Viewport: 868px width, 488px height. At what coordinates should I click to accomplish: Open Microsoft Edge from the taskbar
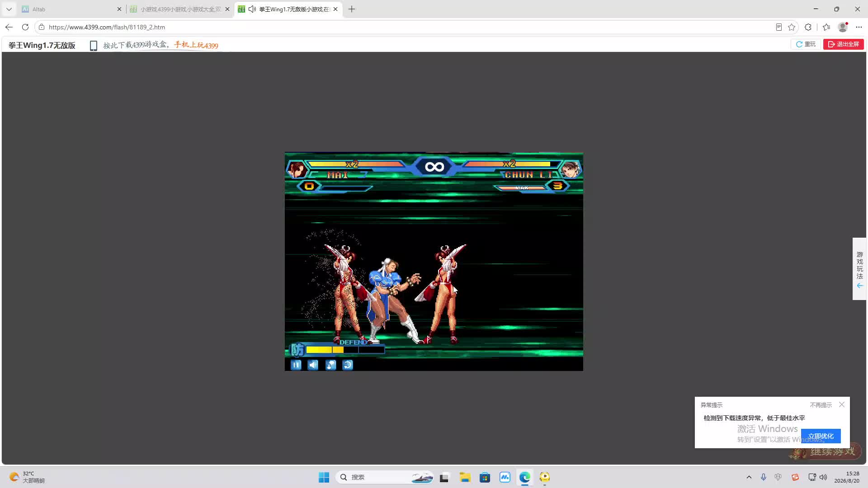coord(525,477)
